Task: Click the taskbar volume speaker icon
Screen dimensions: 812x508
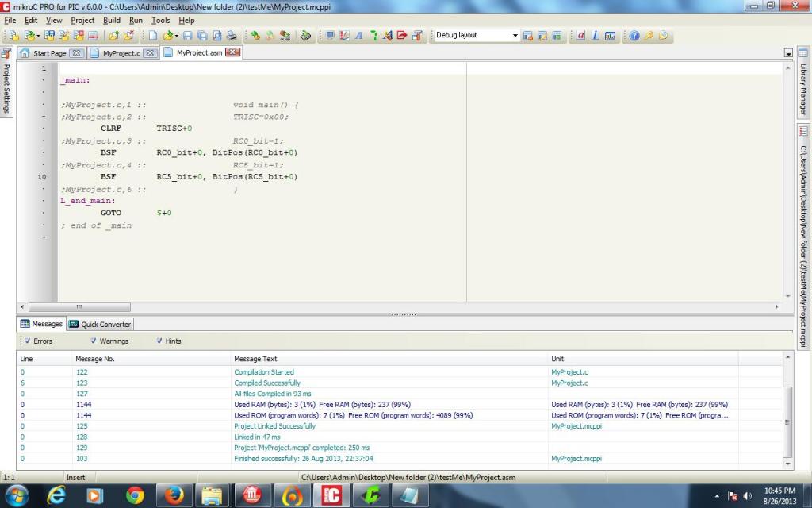Action: [747, 496]
